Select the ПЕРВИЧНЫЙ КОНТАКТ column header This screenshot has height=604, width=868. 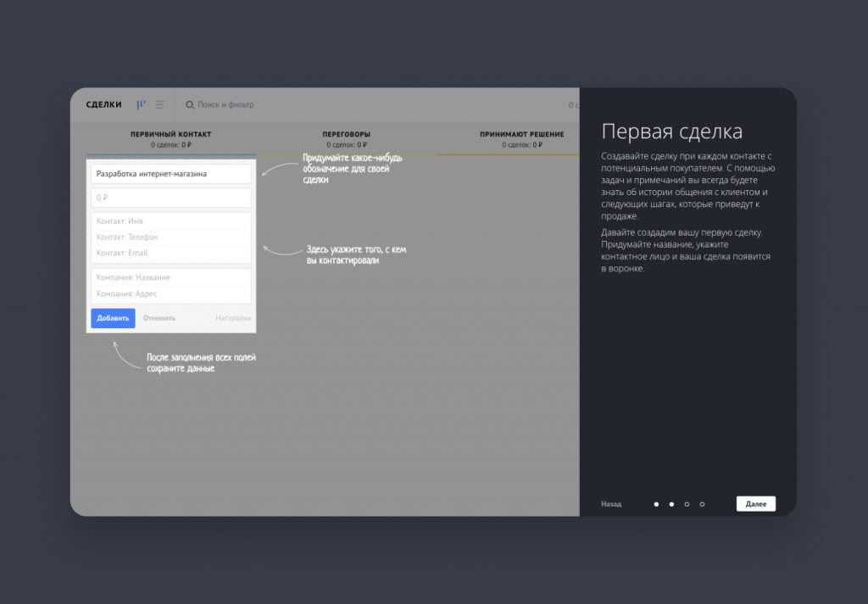(170, 134)
